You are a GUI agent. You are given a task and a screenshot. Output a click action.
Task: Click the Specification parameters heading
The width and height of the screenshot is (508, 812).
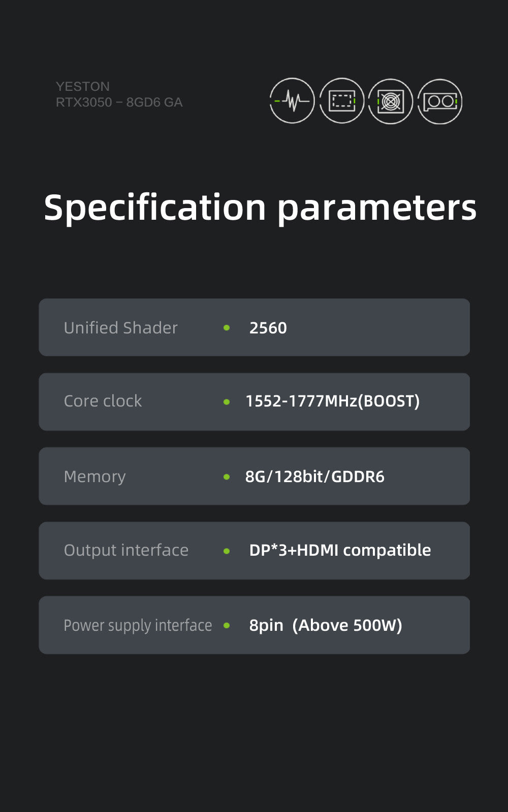click(260, 208)
